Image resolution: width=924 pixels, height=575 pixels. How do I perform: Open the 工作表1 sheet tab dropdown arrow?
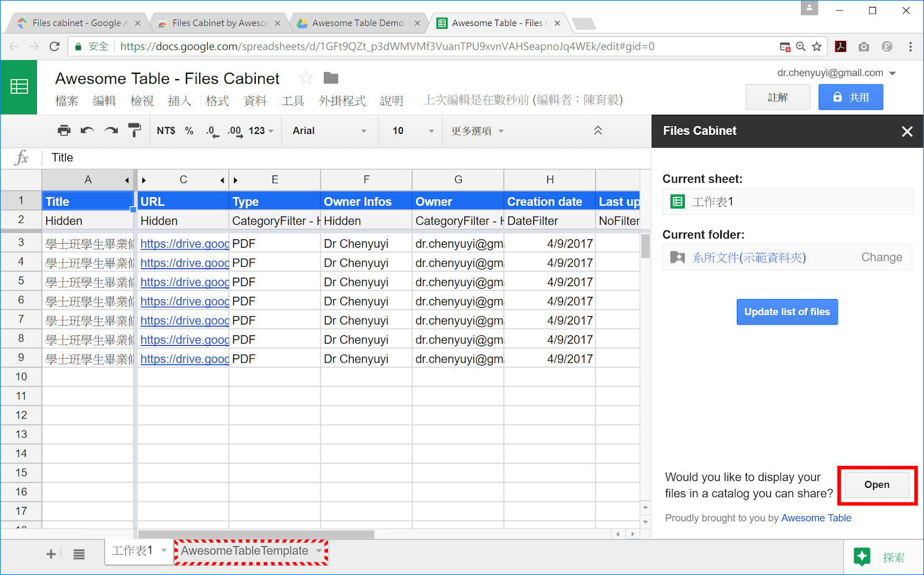(164, 551)
